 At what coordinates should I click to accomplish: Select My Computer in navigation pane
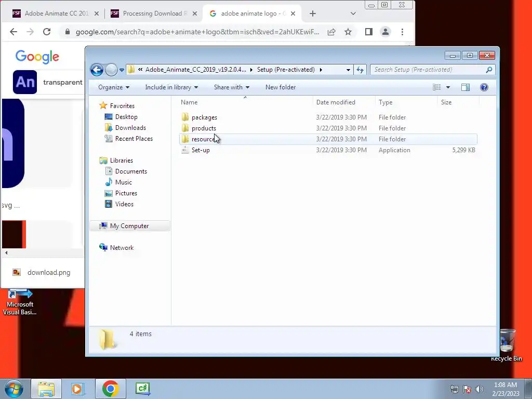coord(129,226)
